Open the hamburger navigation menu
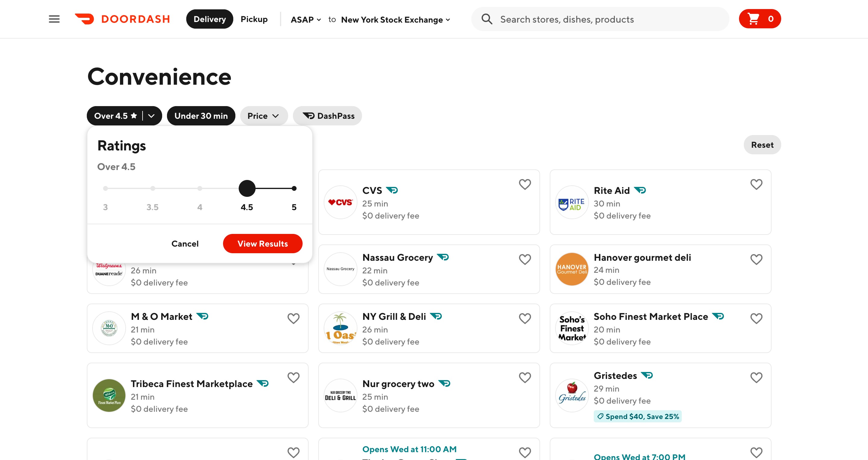The image size is (868, 460). pyautogui.click(x=54, y=19)
